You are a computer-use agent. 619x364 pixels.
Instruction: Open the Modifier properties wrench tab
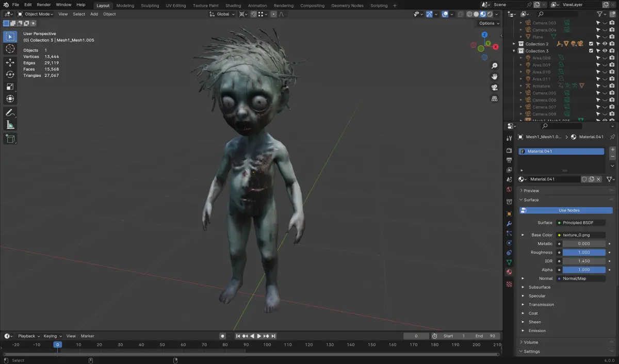coord(509,223)
